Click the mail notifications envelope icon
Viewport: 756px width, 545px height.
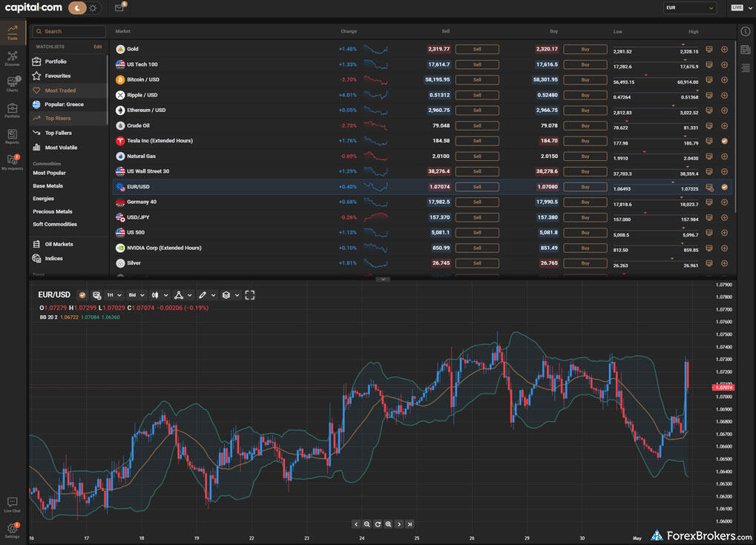(119, 8)
